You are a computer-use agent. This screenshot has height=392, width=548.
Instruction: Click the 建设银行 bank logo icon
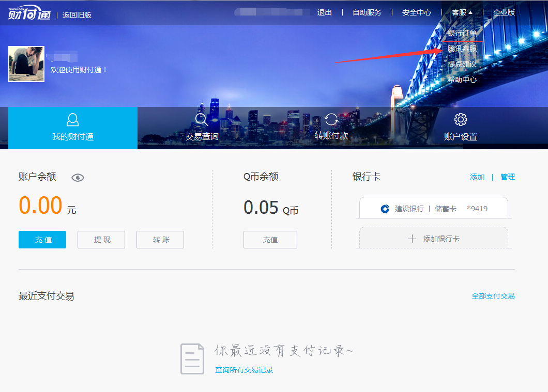[385, 209]
